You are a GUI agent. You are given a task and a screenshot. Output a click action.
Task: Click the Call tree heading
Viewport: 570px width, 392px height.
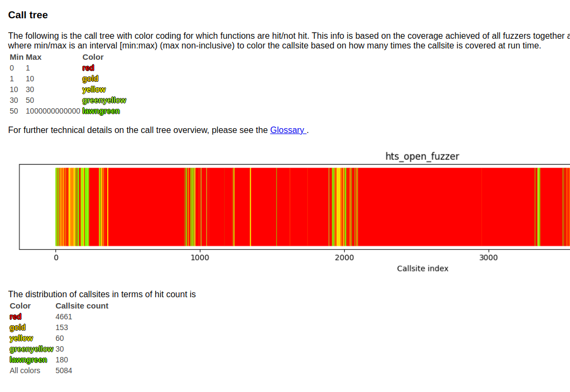pos(27,15)
